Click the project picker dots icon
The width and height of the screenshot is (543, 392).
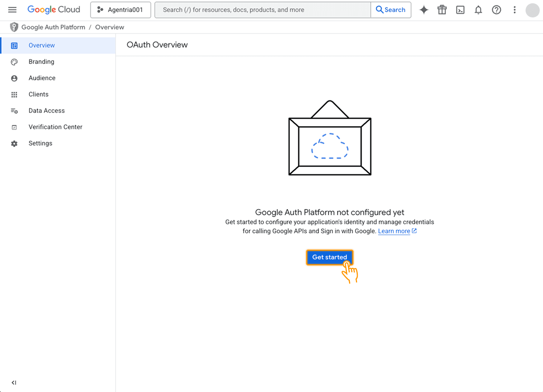pos(100,10)
